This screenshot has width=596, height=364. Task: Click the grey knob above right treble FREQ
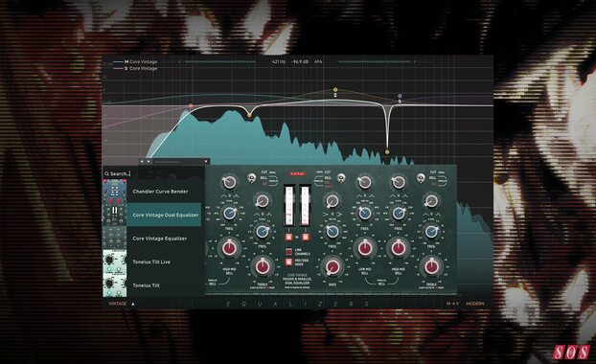tap(431, 200)
